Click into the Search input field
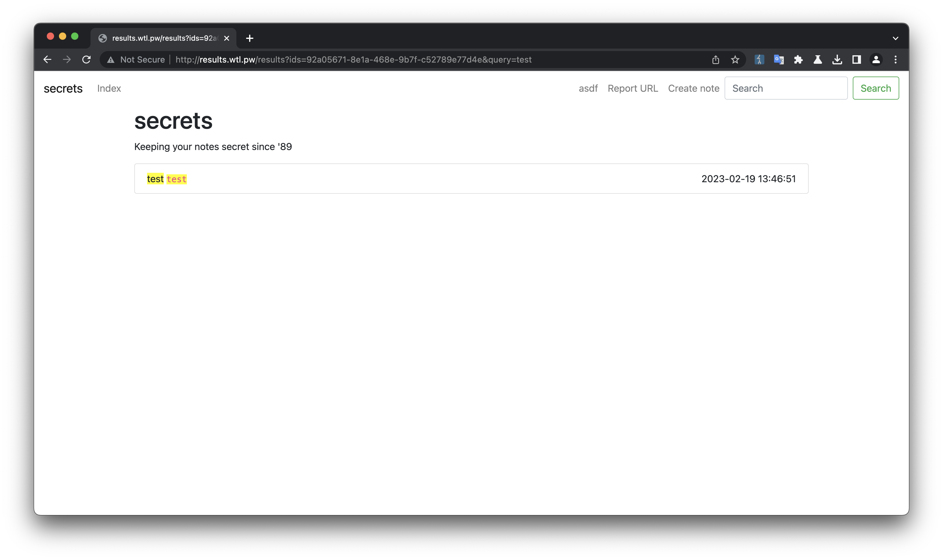Image resolution: width=943 pixels, height=560 pixels. (786, 88)
